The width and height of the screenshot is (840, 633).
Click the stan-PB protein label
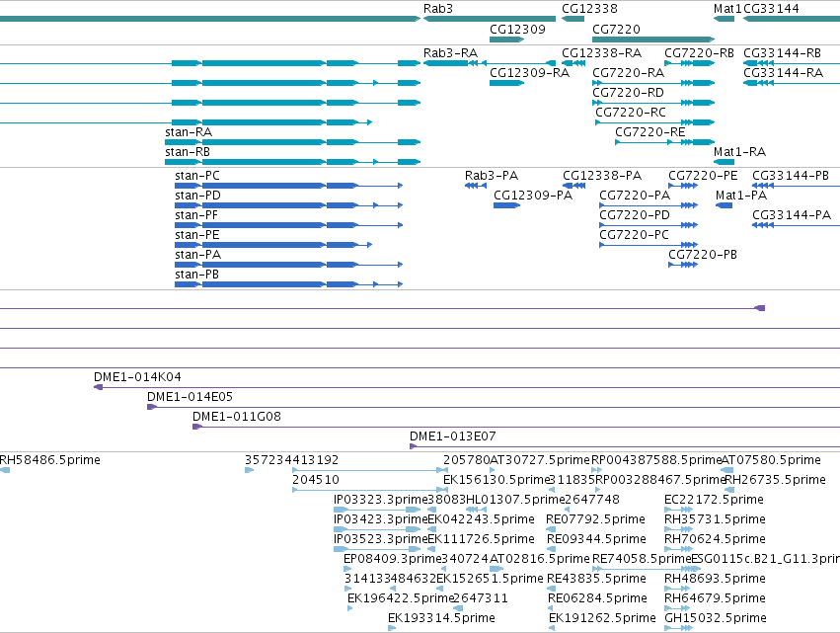196,275
